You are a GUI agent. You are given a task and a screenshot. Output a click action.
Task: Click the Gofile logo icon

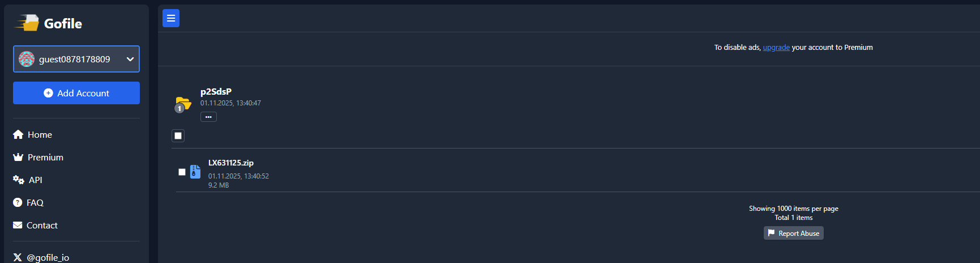(27, 23)
